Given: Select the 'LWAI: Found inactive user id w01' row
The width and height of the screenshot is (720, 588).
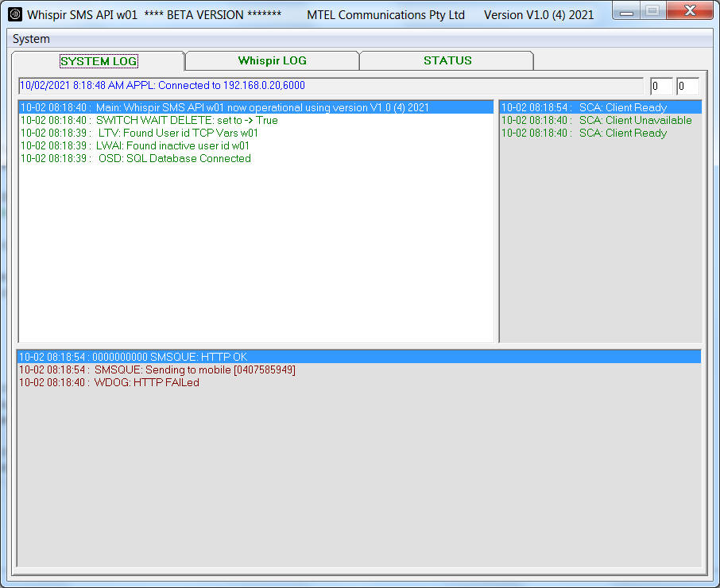Looking at the screenshot, I should (x=256, y=146).
